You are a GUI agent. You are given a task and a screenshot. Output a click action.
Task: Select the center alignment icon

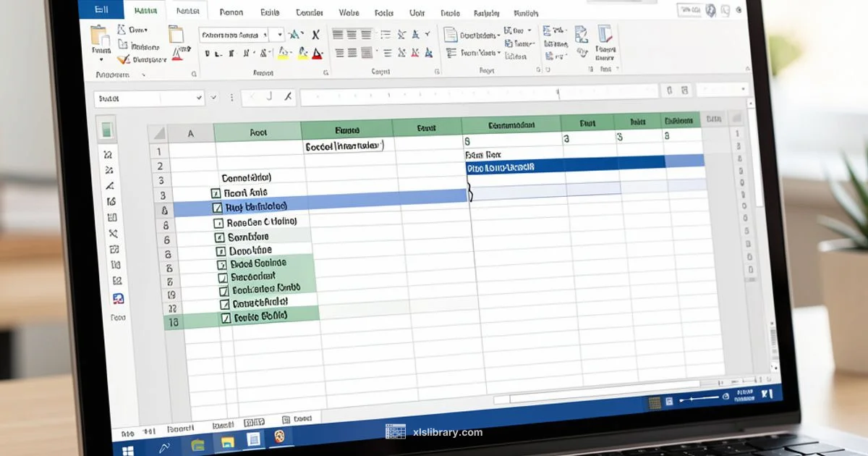point(352,52)
